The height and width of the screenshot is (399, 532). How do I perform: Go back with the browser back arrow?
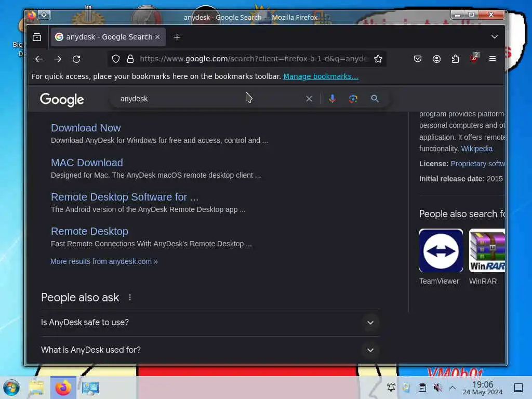pos(39,59)
